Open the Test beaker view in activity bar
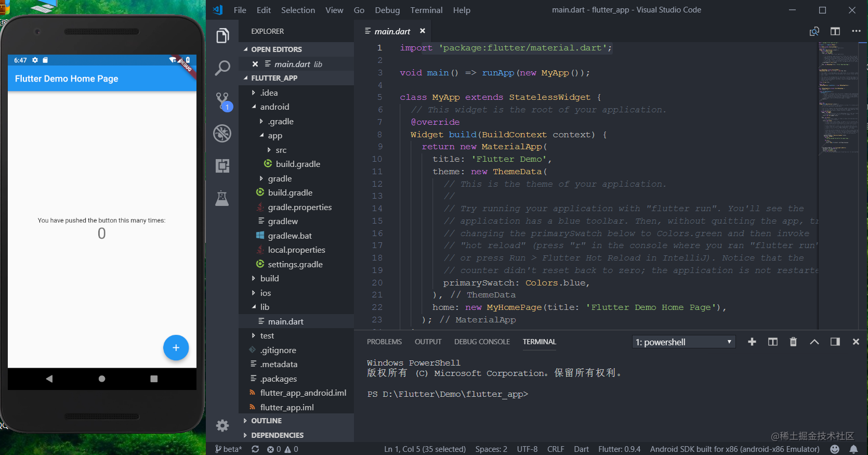This screenshot has height=455, width=868. pos(222,198)
